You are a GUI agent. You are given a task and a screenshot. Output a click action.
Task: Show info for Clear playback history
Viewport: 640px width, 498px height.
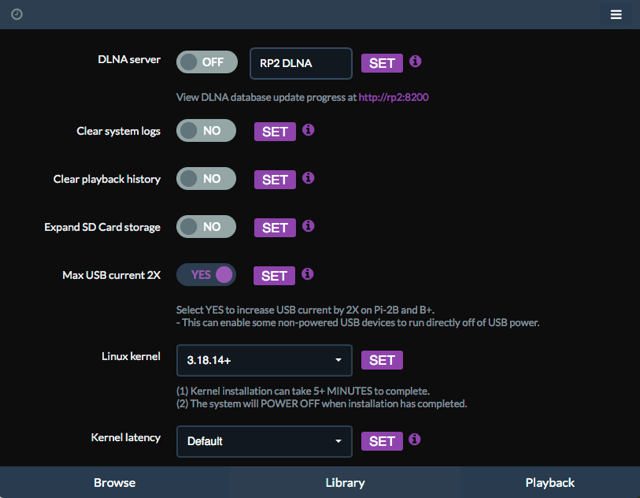tap(308, 178)
